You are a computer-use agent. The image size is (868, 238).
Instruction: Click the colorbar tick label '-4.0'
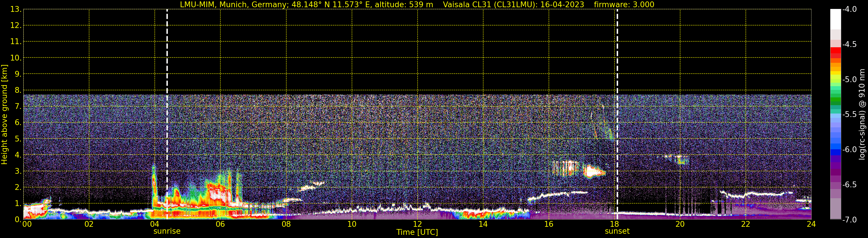(x=849, y=10)
